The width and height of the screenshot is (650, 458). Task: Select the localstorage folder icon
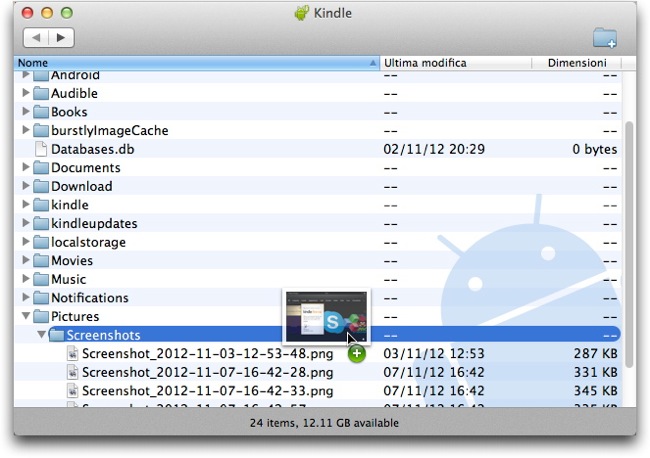41,242
